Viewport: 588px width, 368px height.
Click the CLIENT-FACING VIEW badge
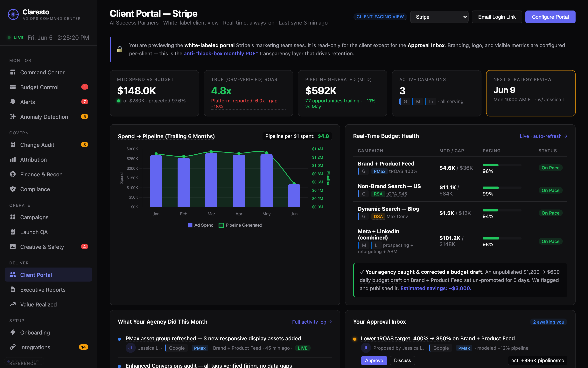pos(380,17)
